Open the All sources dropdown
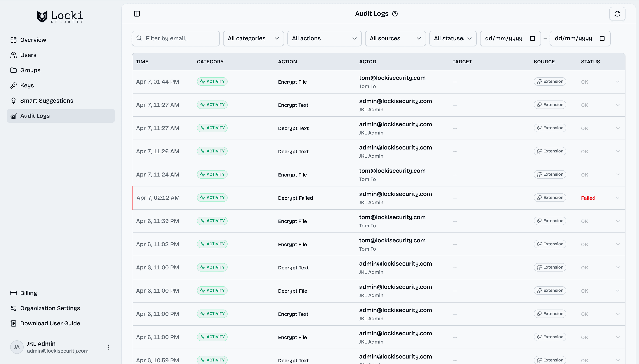639x364 pixels. pyautogui.click(x=395, y=38)
